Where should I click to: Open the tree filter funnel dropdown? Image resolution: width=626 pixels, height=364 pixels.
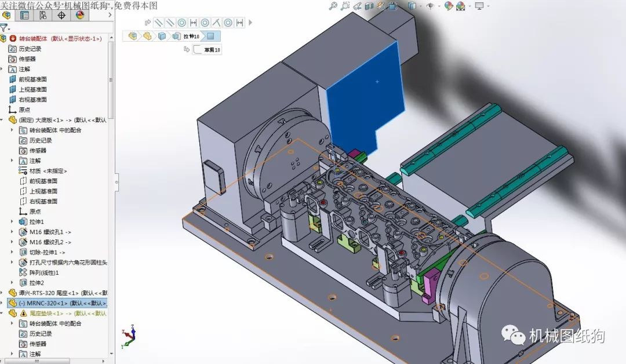pyautogui.click(x=5, y=28)
